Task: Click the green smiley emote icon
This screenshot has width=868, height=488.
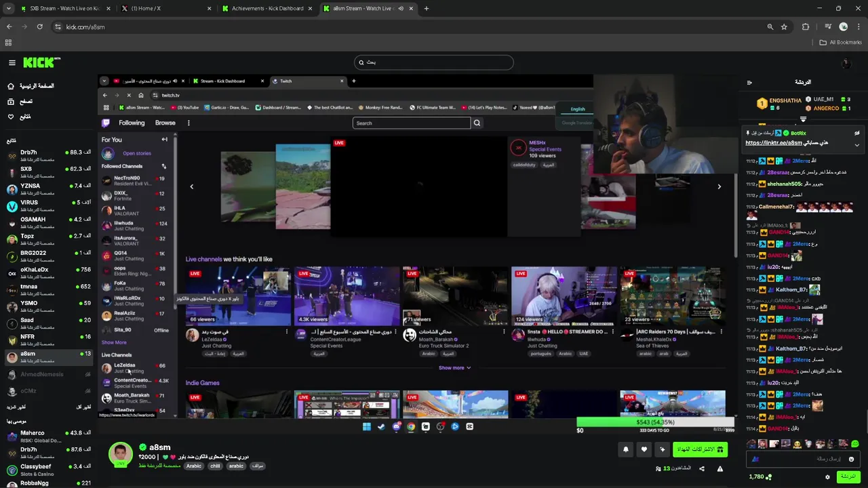Action: pos(855,444)
